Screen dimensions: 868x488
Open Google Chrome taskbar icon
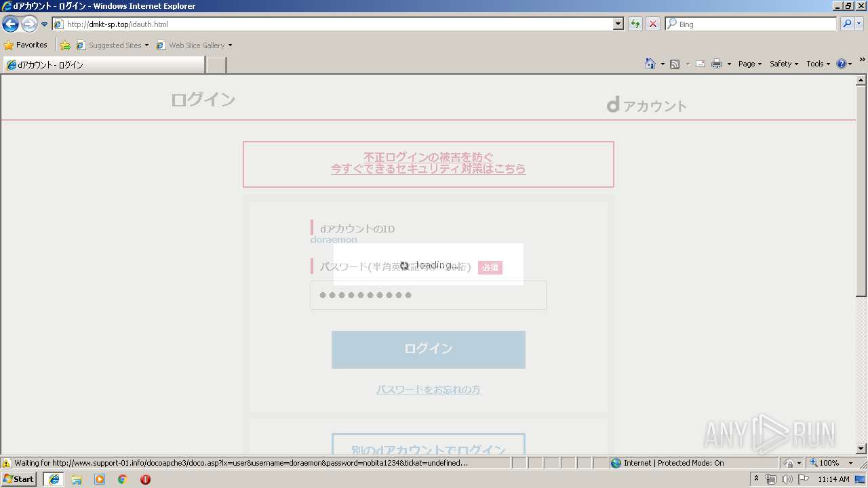click(x=123, y=479)
